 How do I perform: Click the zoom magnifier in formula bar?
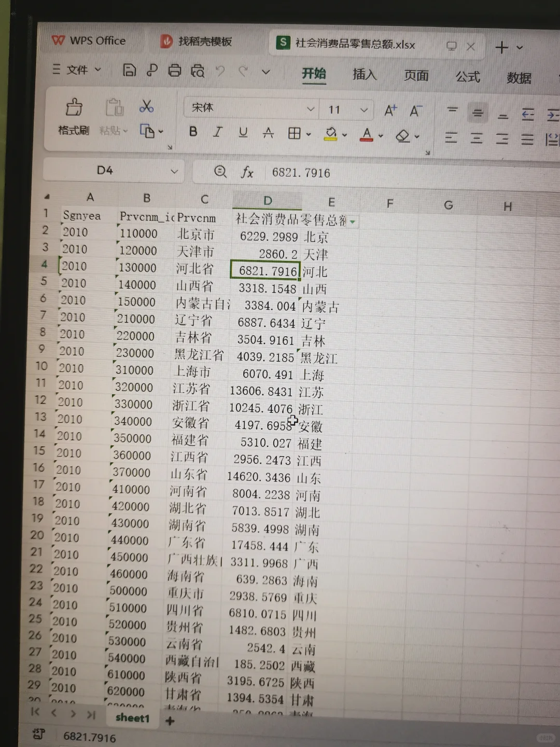[220, 171]
